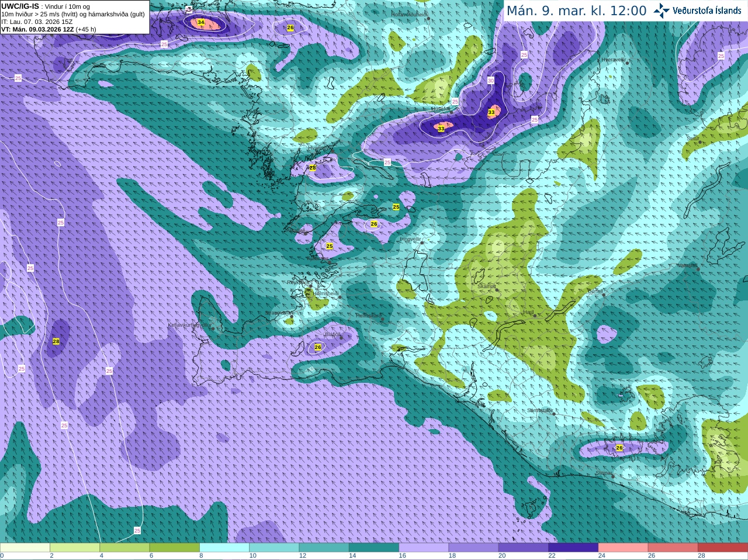Click the Hellisskarð station label
The height and width of the screenshot is (560, 748).
point(368,316)
